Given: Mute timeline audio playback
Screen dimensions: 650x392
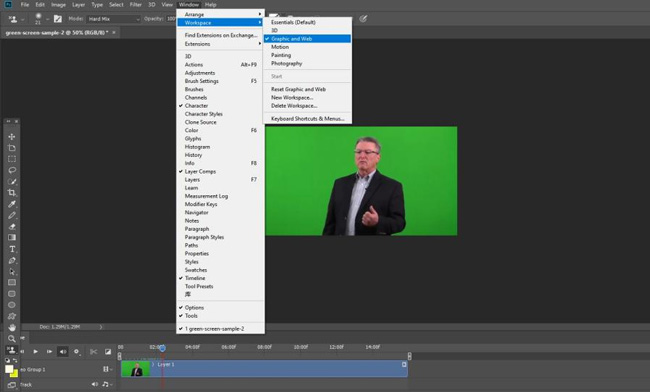Looking at the screenshot, I should [63, 352].
